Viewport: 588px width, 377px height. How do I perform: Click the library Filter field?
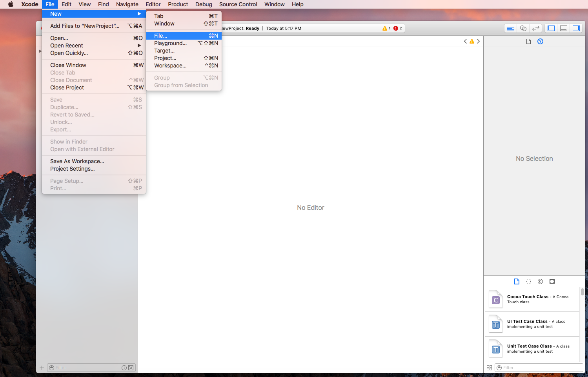click(539, 368)
